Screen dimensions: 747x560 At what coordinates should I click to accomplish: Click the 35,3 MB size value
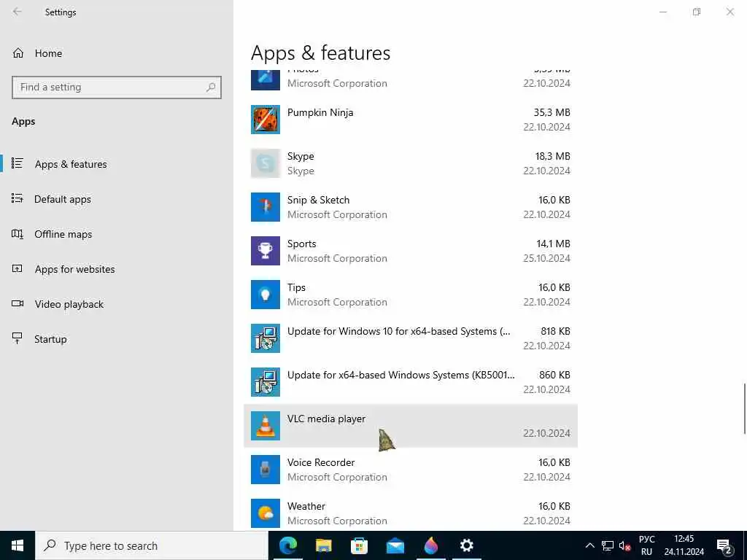(551, 112)
